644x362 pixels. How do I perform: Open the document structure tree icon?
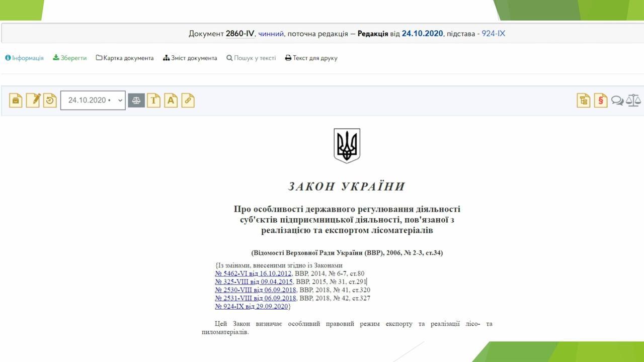(584, 101)
